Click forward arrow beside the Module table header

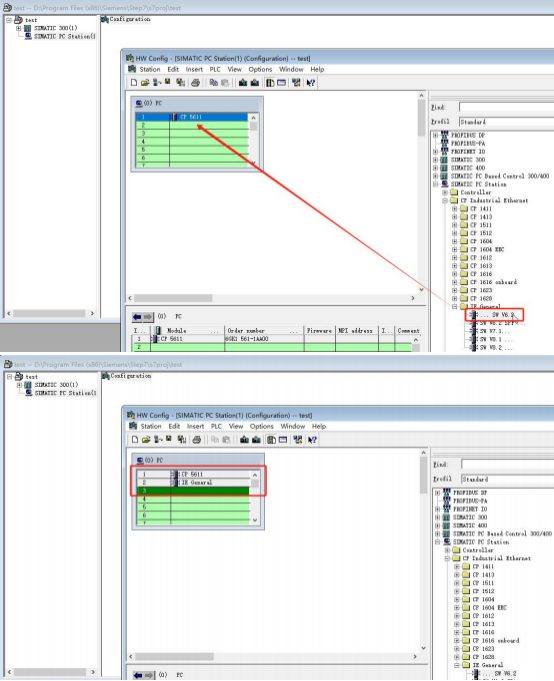tap(148, 317)
